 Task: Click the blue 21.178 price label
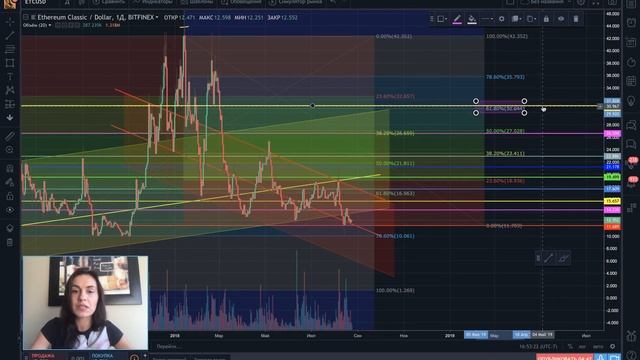pos(612,167)
